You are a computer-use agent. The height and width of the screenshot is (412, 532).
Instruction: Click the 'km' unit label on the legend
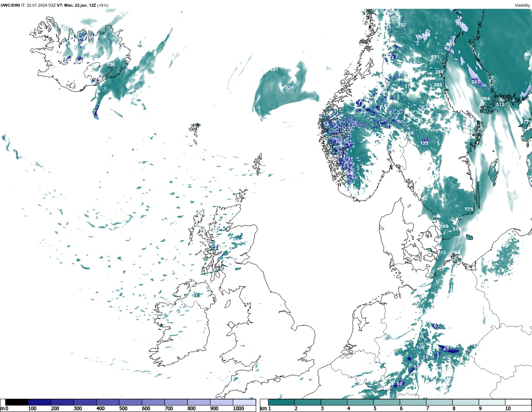264,408
